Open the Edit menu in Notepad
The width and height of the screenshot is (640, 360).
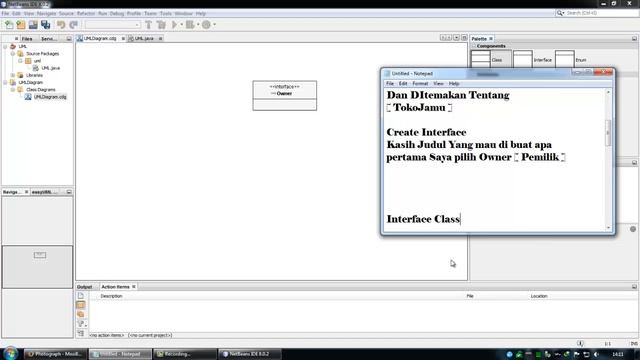403,83
